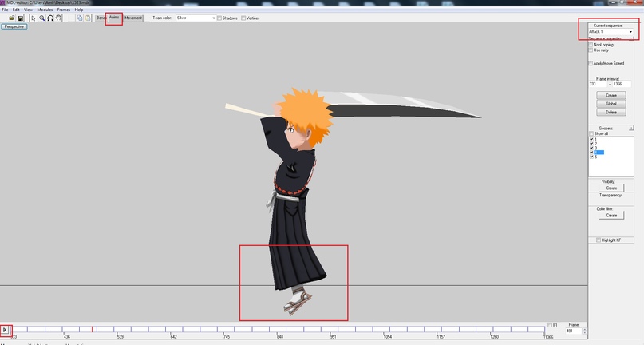
Task: Select the hand pan tool
Action: tap(59, 18)
